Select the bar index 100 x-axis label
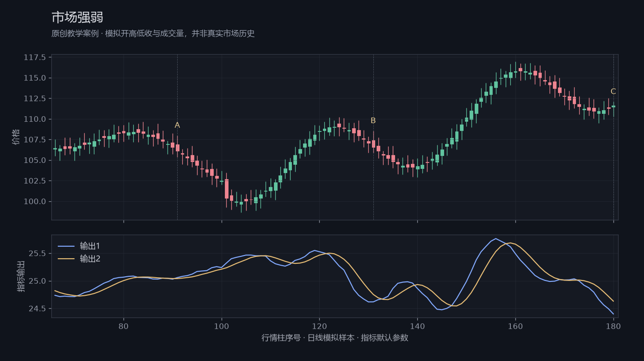 coord(222,326)
